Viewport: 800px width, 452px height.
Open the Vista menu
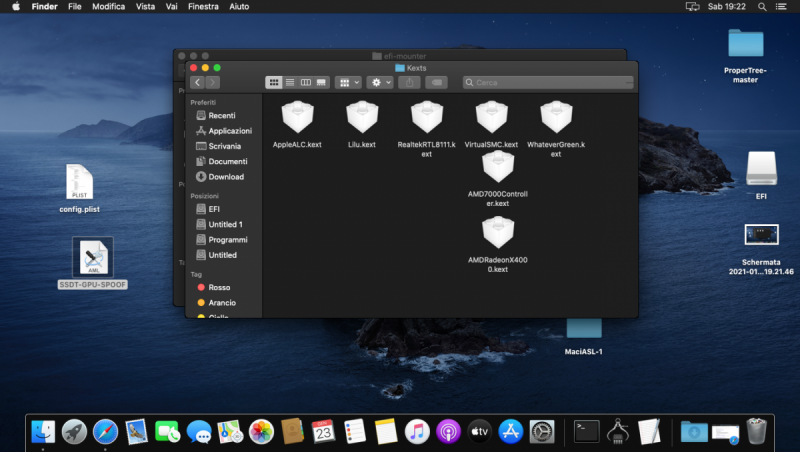pos(145,6)
